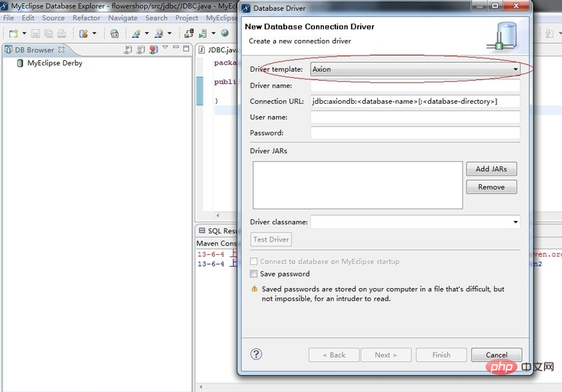Click the Add JARs button
Image resolution: width=562 pixels, height=392 pixels.
(x=491, y=169)
